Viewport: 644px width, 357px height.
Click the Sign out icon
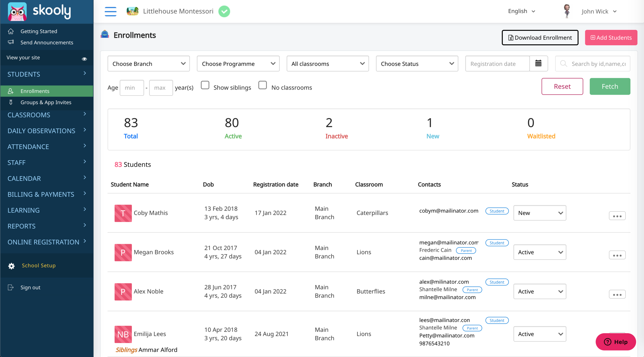tap(11, 287)
